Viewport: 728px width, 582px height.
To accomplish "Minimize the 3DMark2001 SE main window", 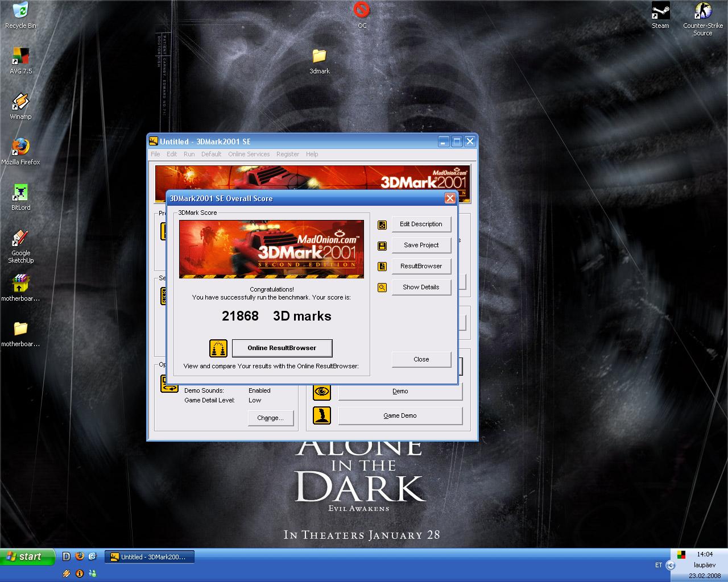I will pyautogui.click(x=444, y=142).
